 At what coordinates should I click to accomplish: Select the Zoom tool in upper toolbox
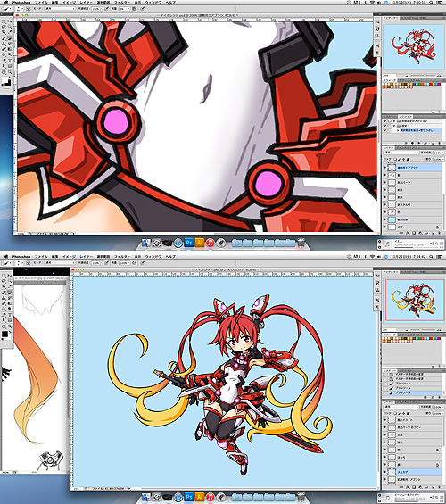(x=10, y=72)
